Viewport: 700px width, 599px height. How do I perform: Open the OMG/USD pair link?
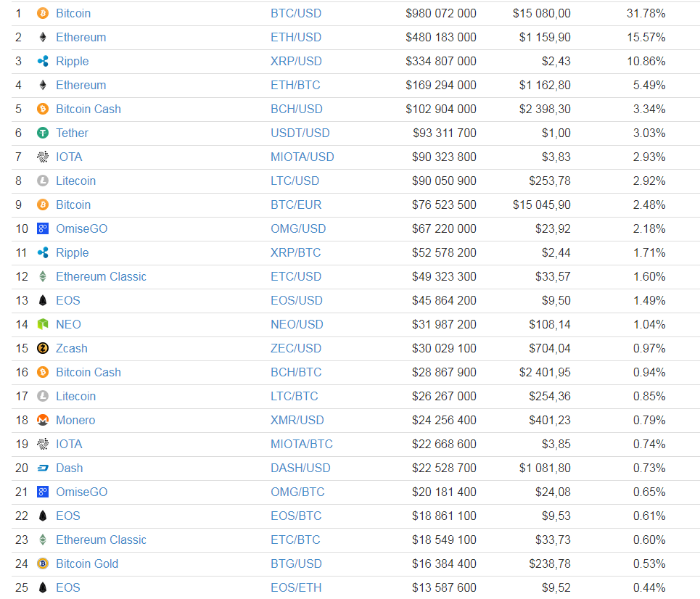pos(298,228)
